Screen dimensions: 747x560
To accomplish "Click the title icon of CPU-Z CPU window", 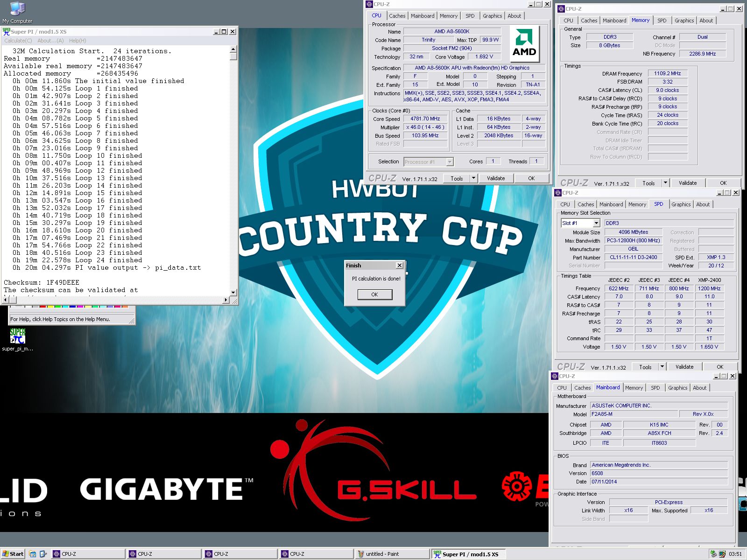I will tap(369, 4).
